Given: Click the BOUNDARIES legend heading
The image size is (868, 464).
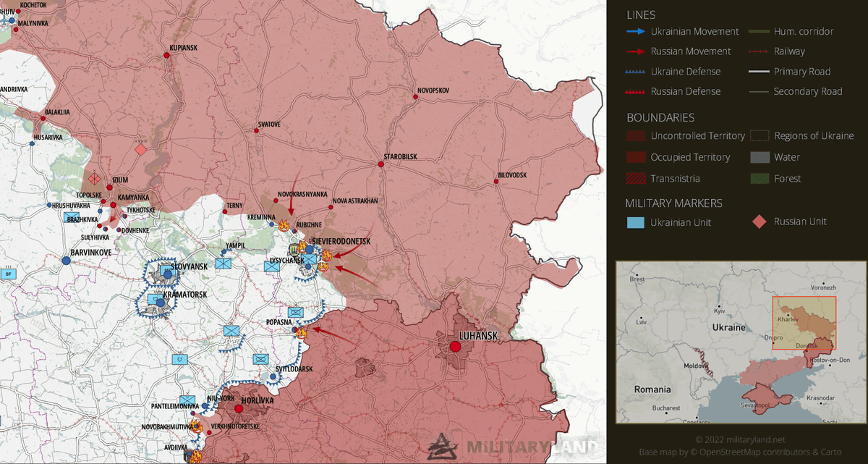Looking at the screenshot, I should [x=660, y=117].
